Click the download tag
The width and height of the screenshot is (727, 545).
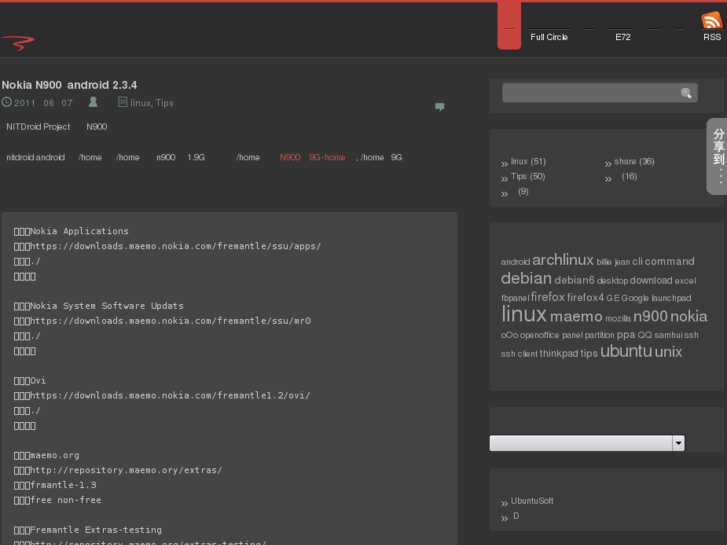(x=651, y=280)
